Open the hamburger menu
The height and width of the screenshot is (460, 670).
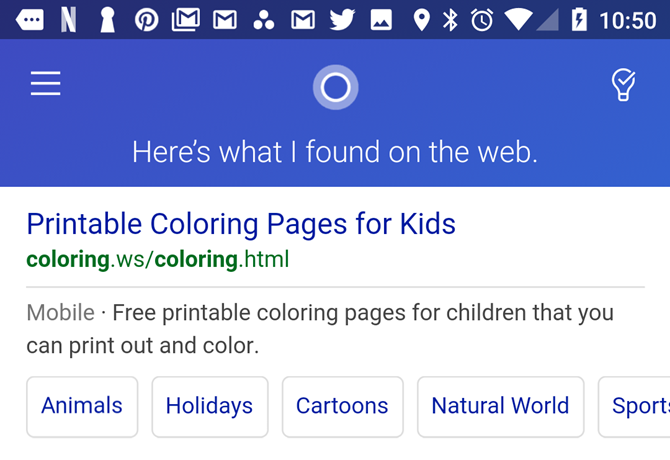[46, 84]
